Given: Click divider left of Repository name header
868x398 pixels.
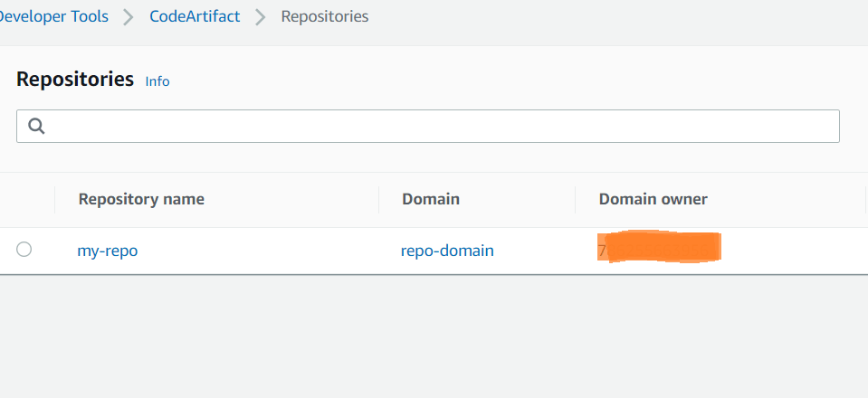Looking at the screenshot, I should pyautogui.click(x=55, y=200).
